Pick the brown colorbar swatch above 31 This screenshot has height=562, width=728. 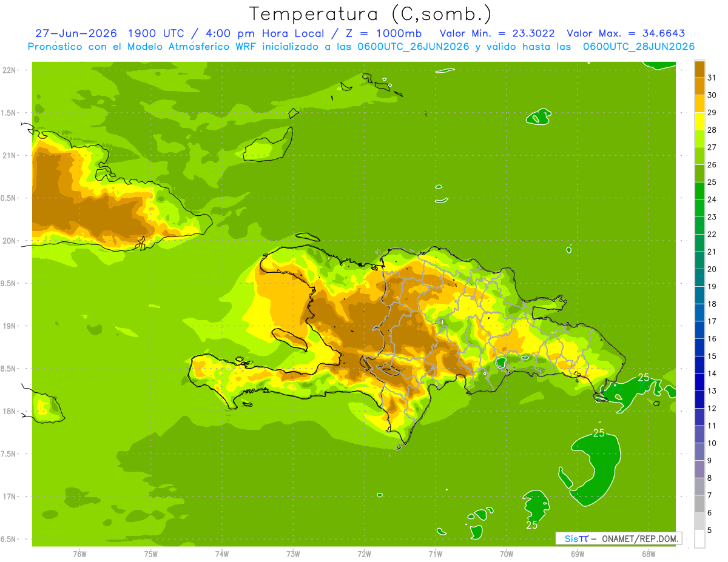[699, 69]
